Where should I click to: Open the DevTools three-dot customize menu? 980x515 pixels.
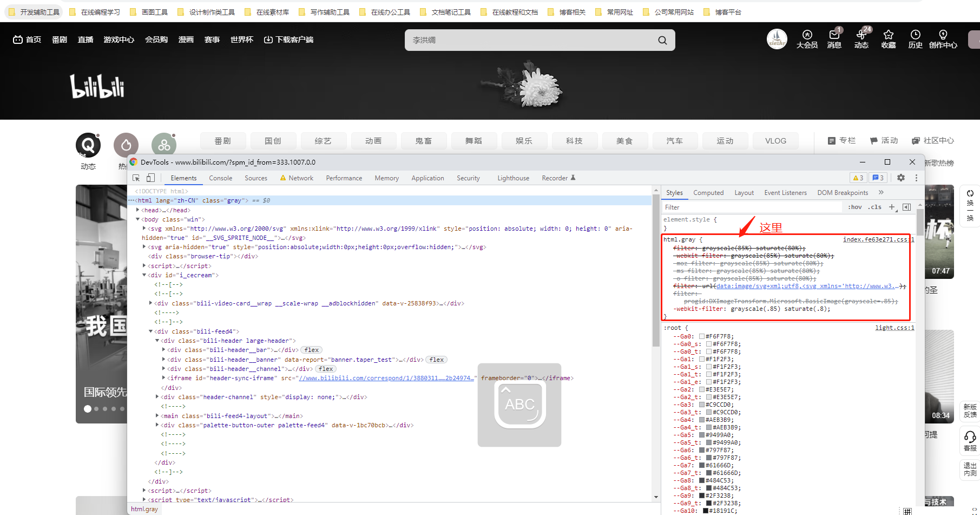(916, 178)
